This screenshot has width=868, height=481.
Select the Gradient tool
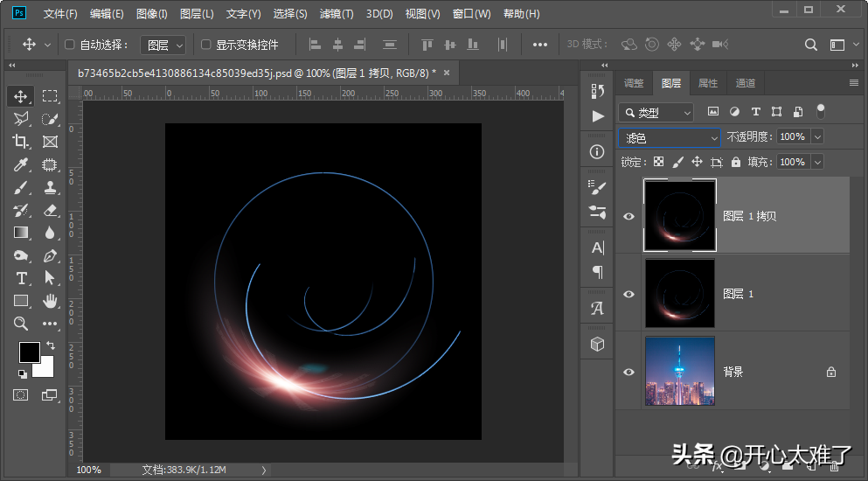pyautogui.click(x=20, y=233)
